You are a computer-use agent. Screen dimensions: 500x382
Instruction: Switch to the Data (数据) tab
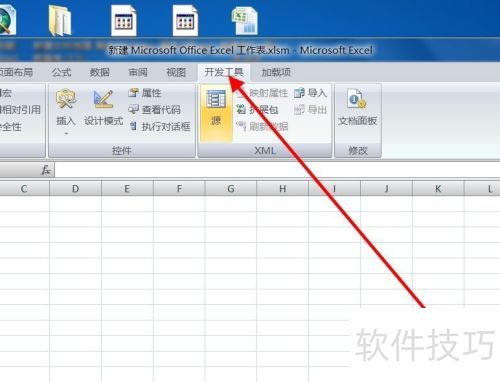coord(99,72)
